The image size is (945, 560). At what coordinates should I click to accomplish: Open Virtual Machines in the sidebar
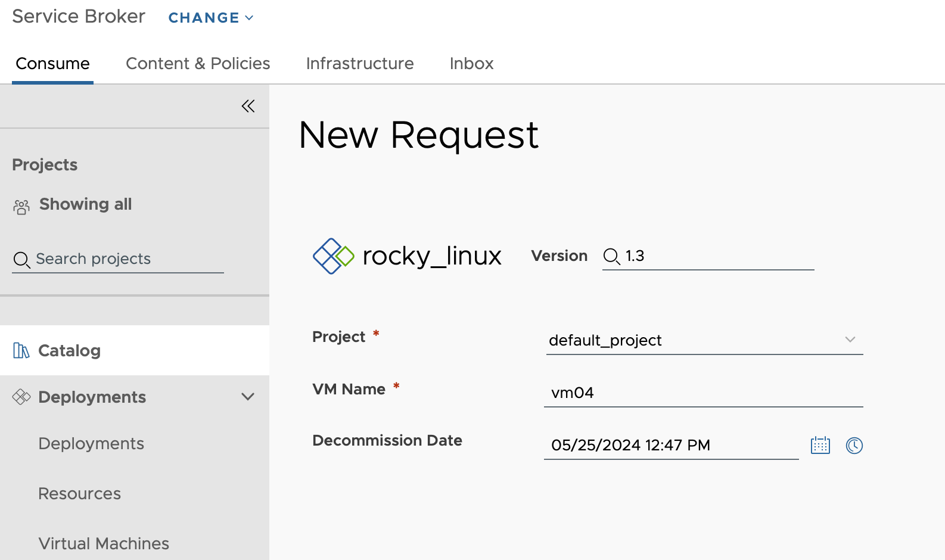click(x=104, y=543)
